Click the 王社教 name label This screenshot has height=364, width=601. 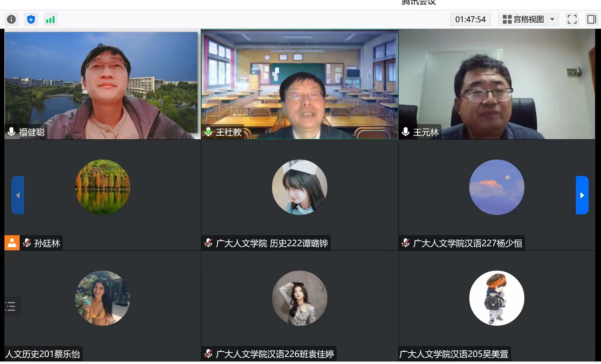pos(229,132)
